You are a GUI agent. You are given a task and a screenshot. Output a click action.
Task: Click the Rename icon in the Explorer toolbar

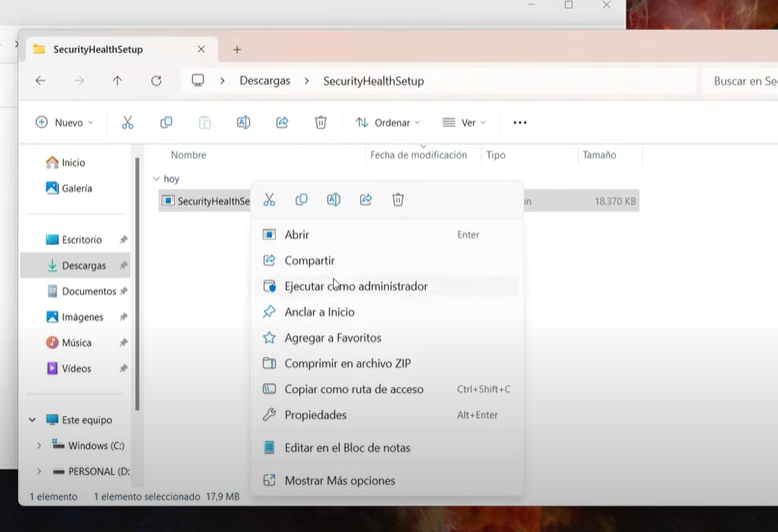coord(243,123)
